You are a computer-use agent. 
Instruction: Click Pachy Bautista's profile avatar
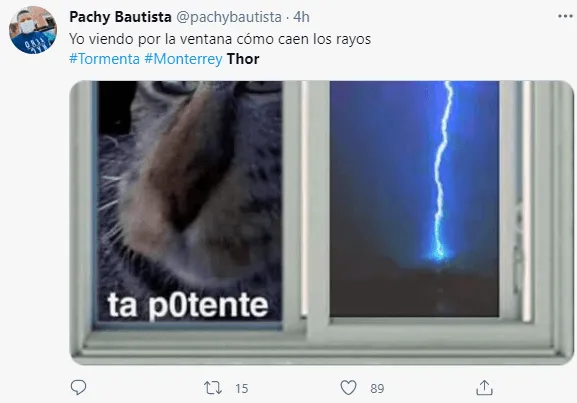click(x=33, y=30)
